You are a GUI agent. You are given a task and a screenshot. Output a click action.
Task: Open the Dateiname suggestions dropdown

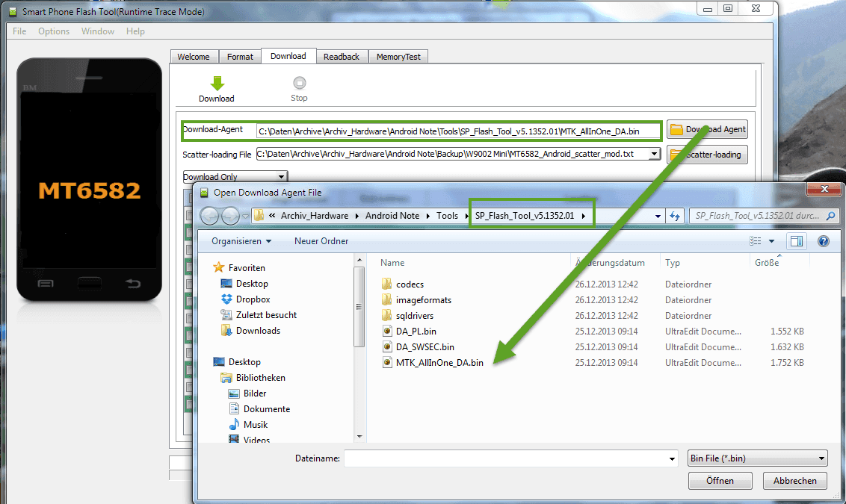tap(673, 458)
